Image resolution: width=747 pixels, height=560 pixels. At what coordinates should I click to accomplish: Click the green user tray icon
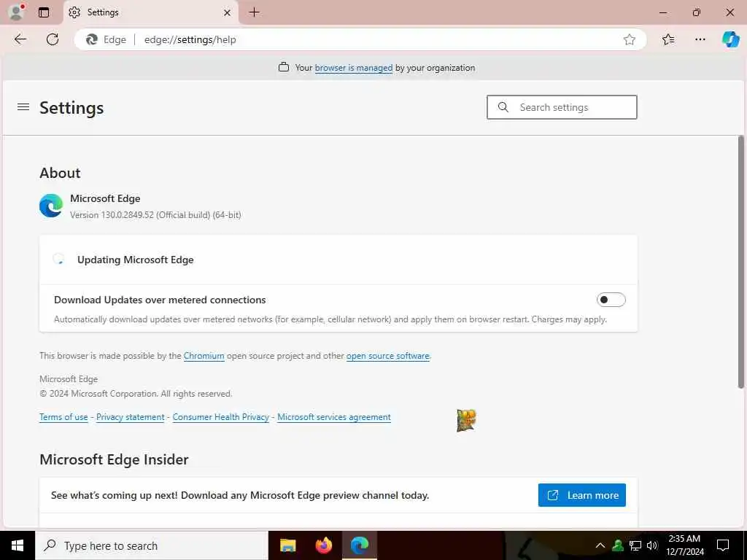click(x=618, y=545)
